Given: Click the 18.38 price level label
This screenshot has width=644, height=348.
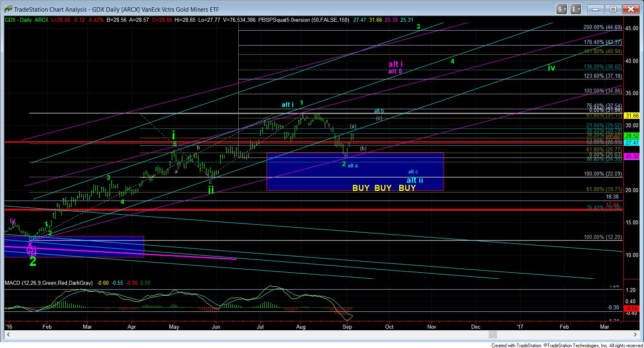Looking at the screenshot, I should (612, 197).
